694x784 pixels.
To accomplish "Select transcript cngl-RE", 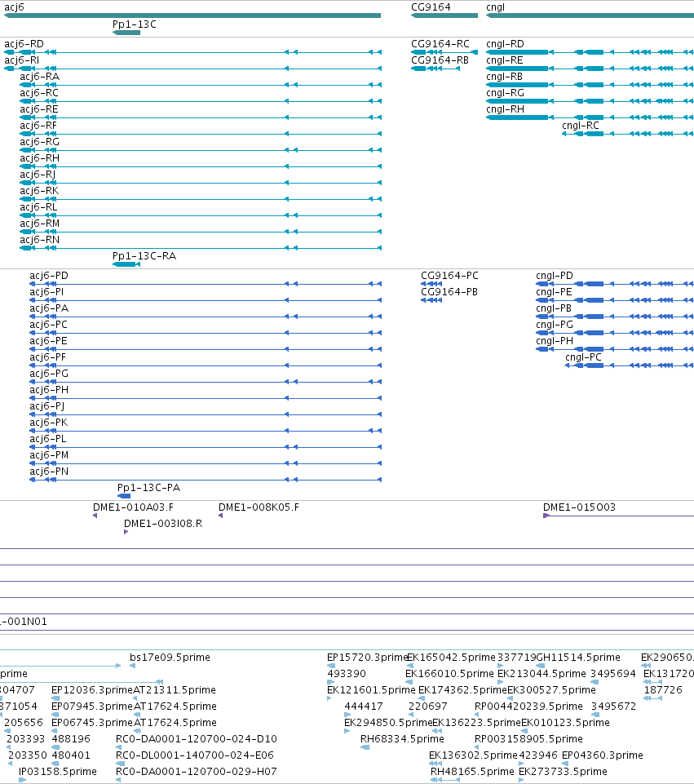I will pos(505,60).
